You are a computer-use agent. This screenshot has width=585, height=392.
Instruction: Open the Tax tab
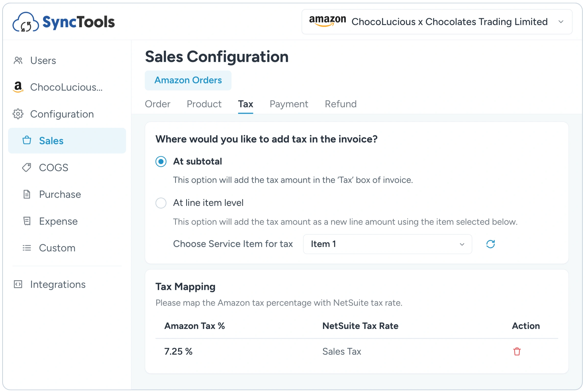(x=246, y=104)
